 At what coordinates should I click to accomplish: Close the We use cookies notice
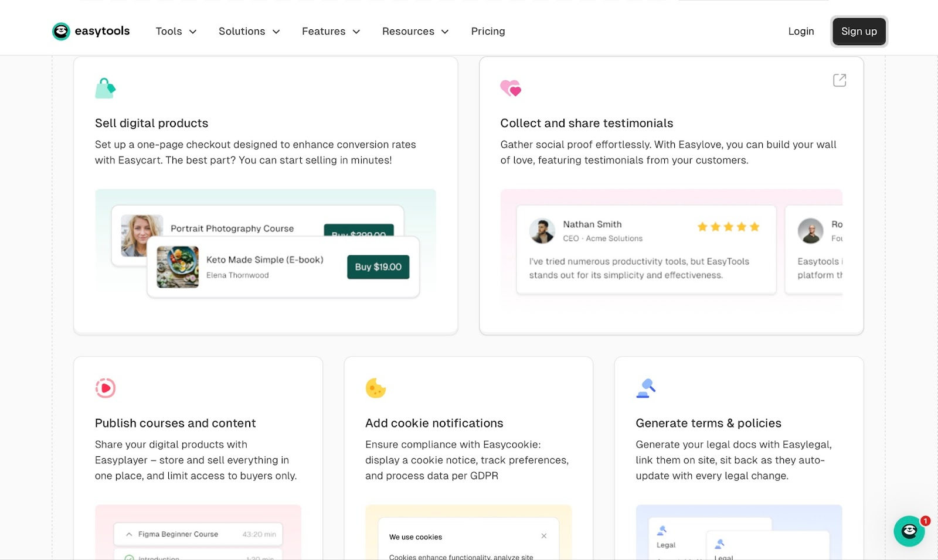544,536
